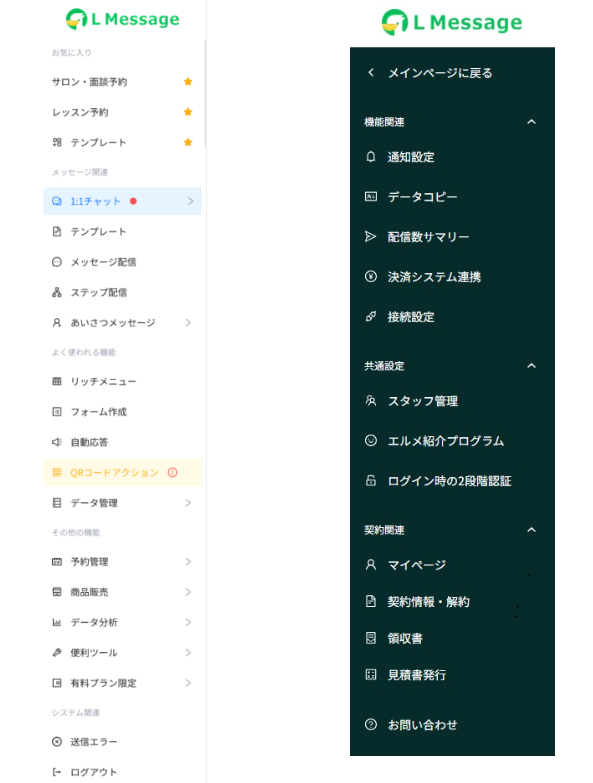Viewport: 593px width, 783px height.
Task: Toggle the favorite star on テンプレート
Action: tap(188, 142)
